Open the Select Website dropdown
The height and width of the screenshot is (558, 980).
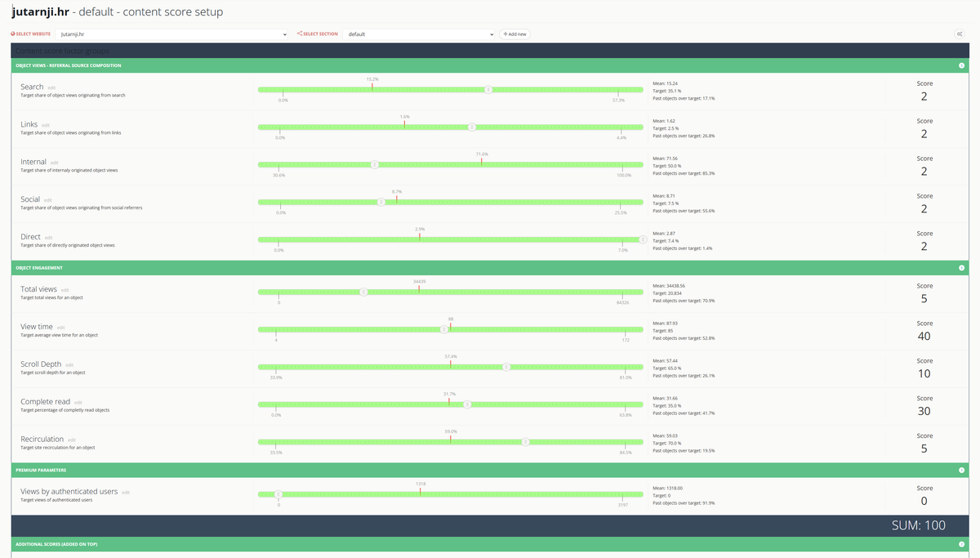(x=172, y=34)
